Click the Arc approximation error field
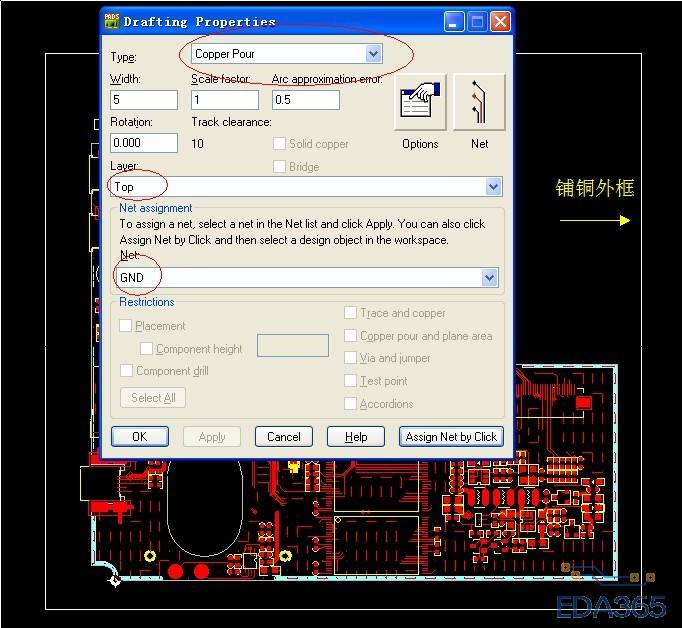Image resolution: width=682 pixels, height=628 pixels. (306, 100)
